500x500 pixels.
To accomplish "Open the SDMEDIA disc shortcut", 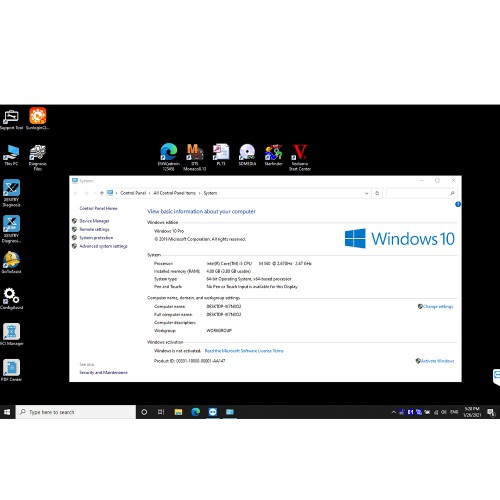I will pos(247,155).
